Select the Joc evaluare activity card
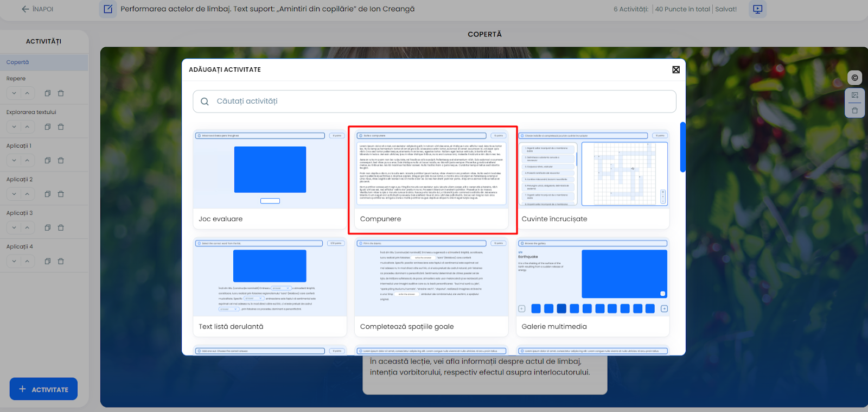868x412 pixels. pos(270,179)
